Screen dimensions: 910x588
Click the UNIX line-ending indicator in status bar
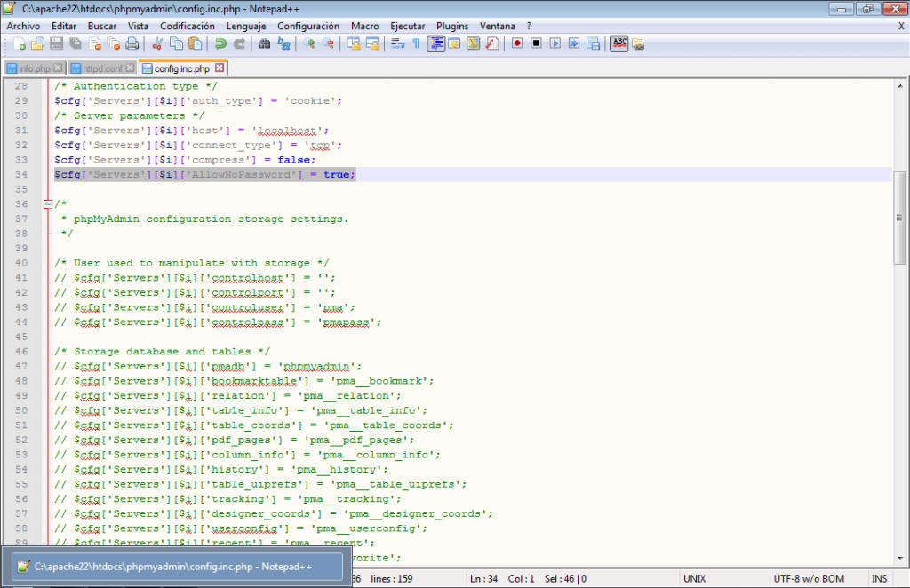(694, 578)
